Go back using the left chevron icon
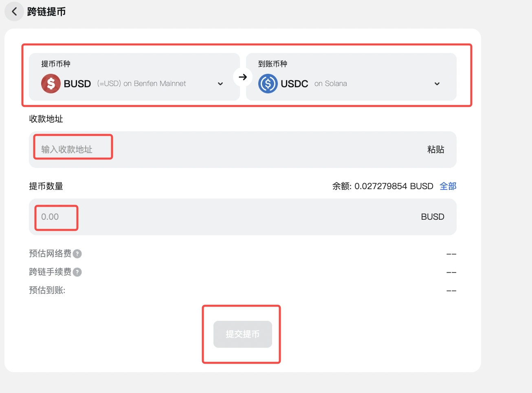The height and width of the screenshot is (393, 532). [14, 11]
